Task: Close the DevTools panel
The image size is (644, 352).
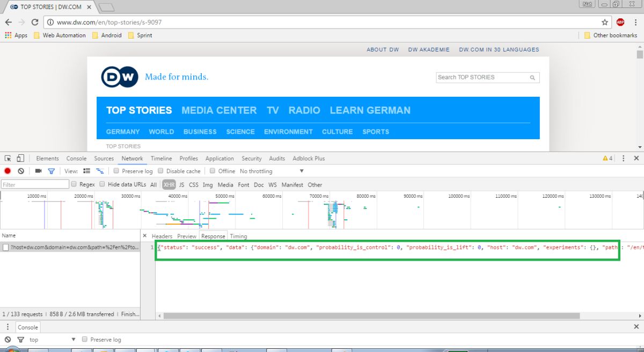Action: (636, 159)
